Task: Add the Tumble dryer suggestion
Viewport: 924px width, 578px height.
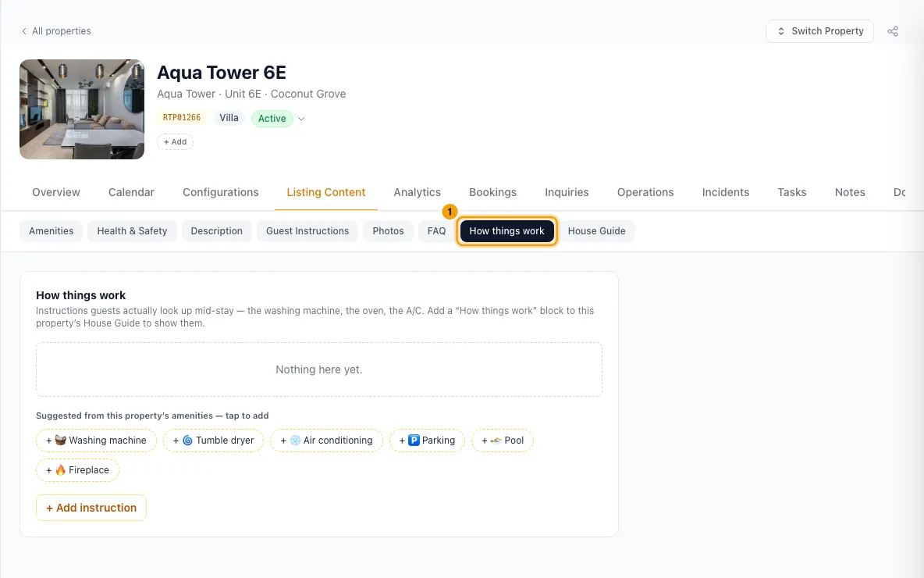Action: pos(213,441)
